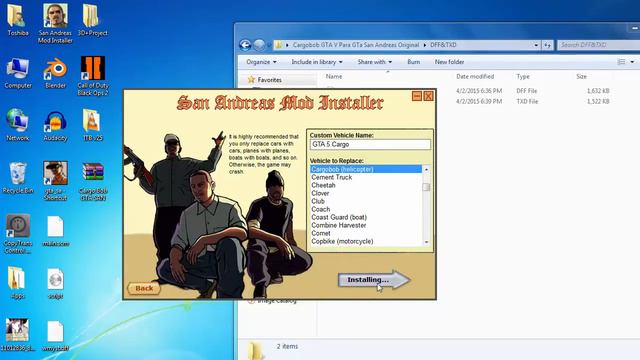Expand Include in library dropdown

(x=317, y=62)
